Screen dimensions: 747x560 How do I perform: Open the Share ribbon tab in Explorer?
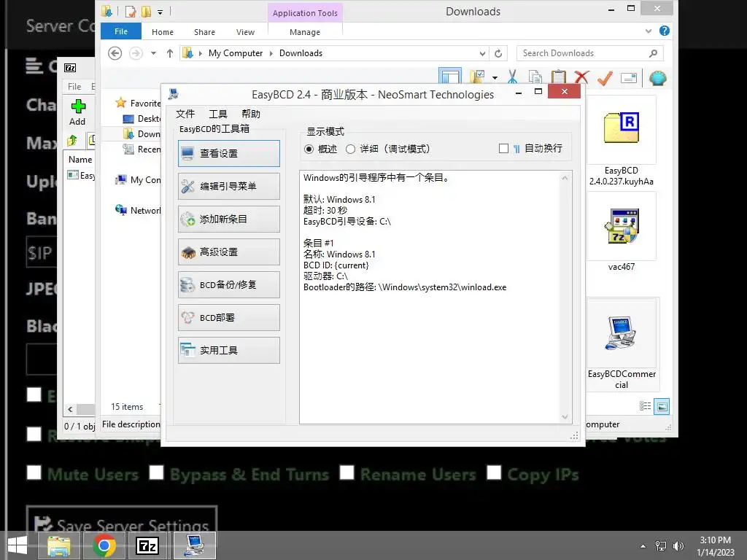point(204,32)
